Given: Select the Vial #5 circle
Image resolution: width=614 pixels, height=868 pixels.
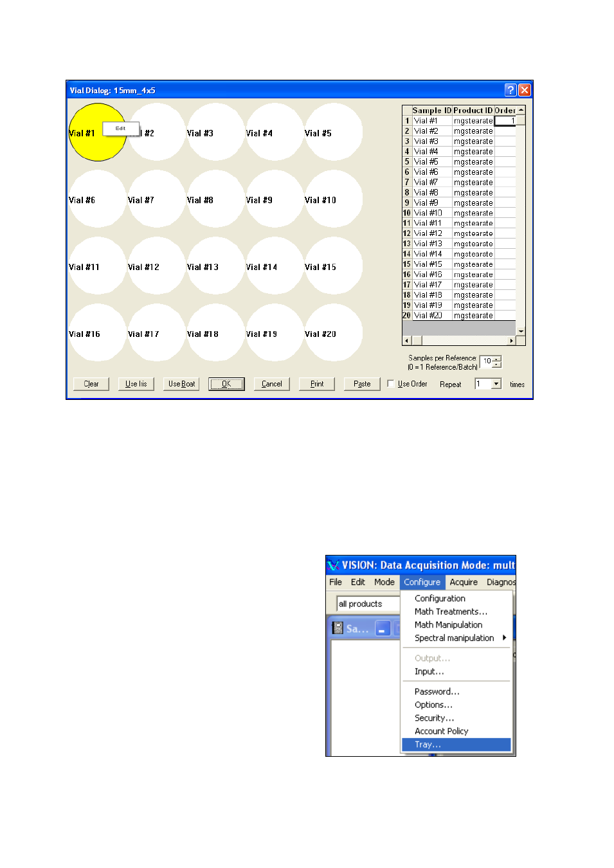Looking at the screenshot, I should pos(334,132).
